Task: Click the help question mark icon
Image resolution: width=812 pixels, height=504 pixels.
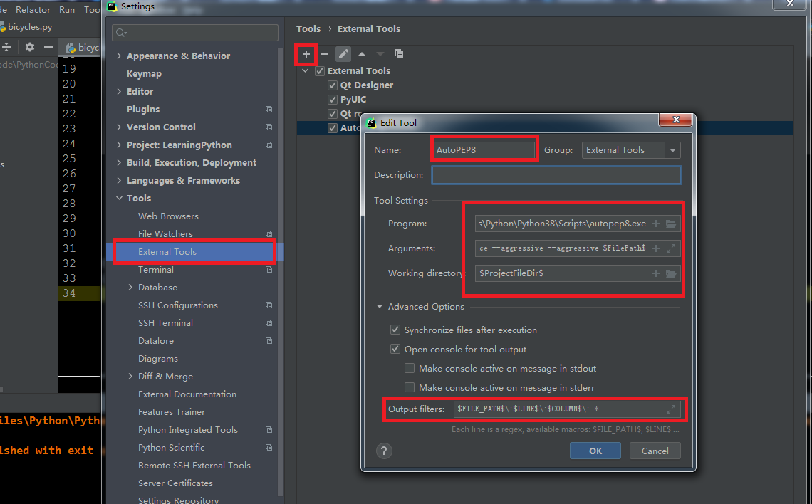Action: (384, 451)
